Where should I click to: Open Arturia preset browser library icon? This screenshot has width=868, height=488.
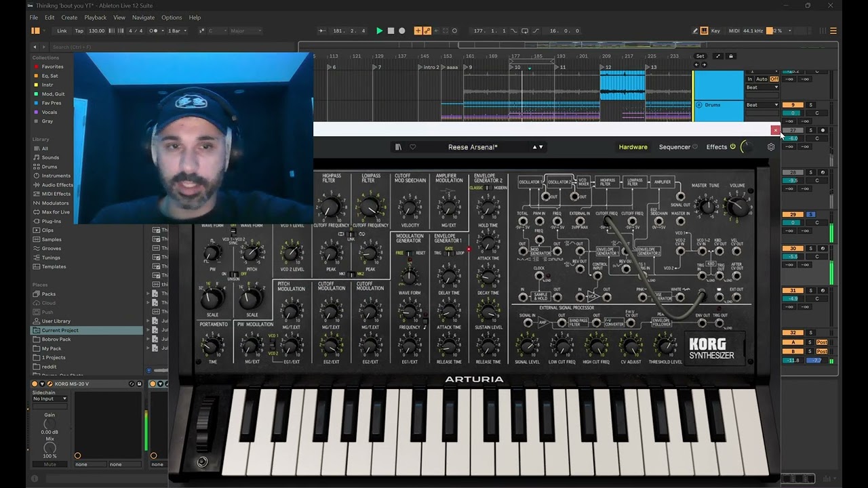tap(398, 147)
